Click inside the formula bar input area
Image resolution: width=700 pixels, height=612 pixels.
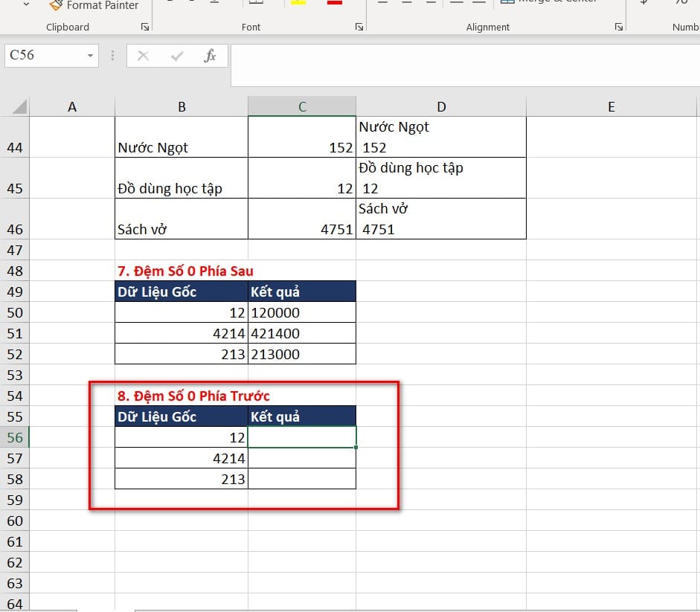[x=465, y=65]
